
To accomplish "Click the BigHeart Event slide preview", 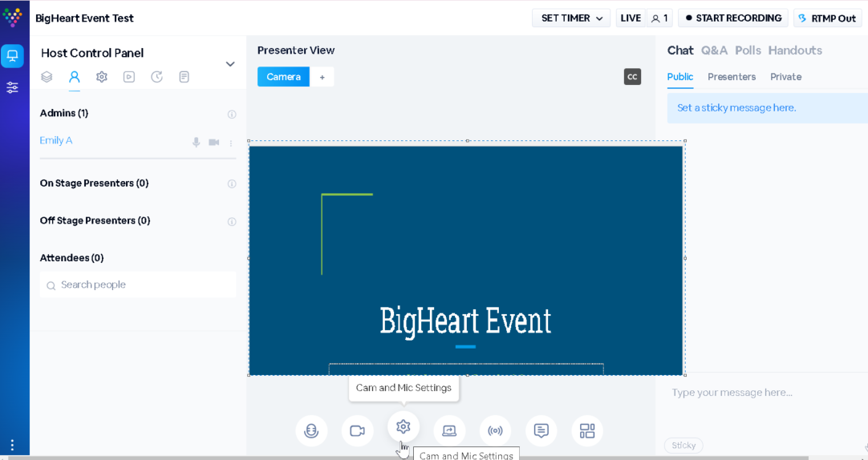I will (466, 260).
